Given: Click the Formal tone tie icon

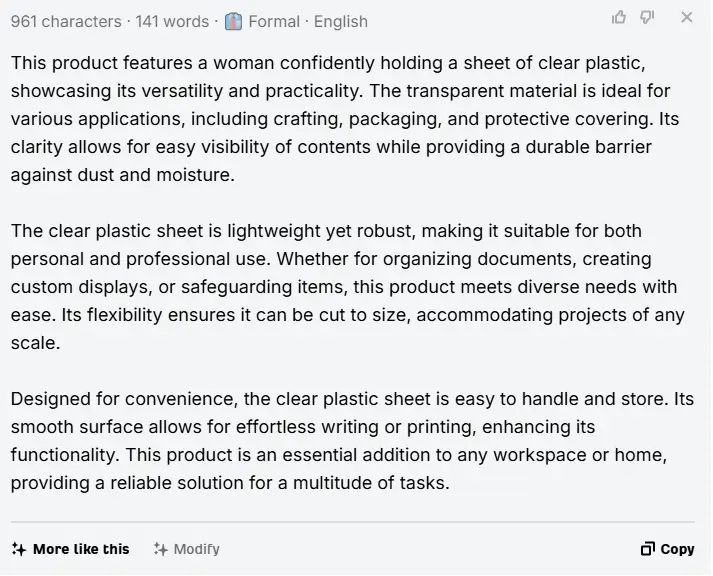Looking at the screenshot, I should [x=233, y=21].
